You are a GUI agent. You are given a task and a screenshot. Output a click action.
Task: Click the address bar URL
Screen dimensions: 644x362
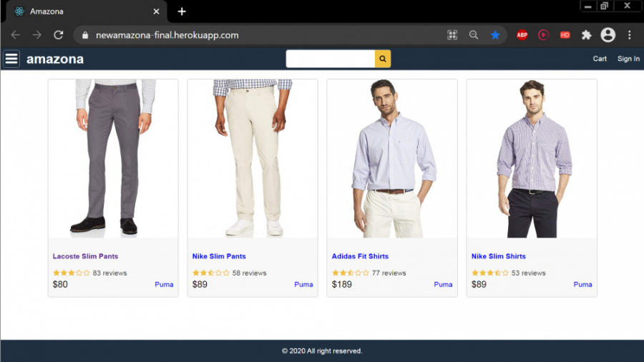click(x=167, y=35)
